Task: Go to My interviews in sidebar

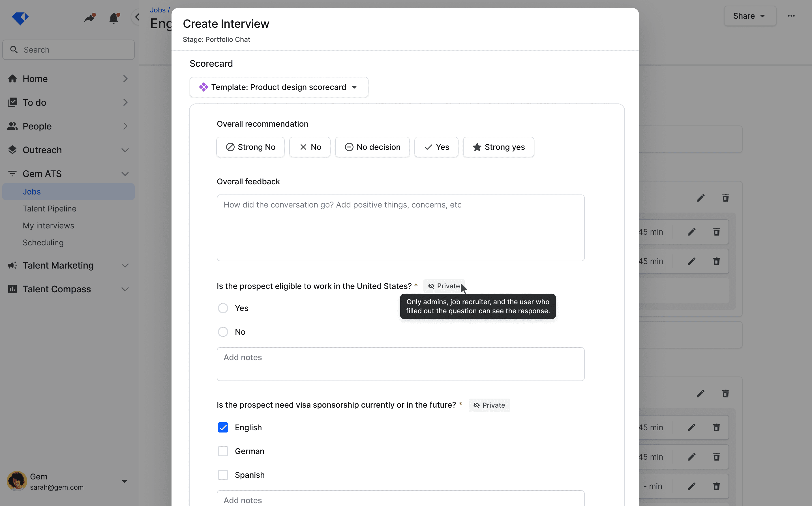Action: [48, 226]
